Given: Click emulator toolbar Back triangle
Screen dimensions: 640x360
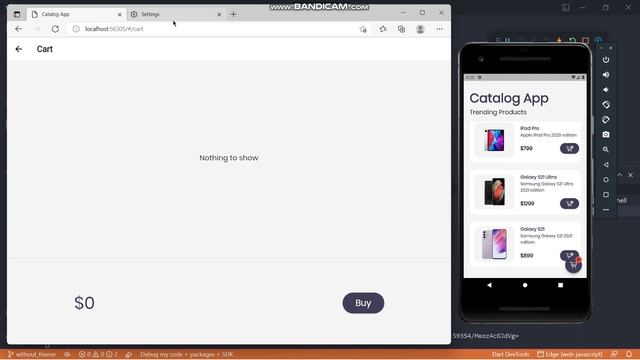Looking at the screenshot, I should point(606,164).
